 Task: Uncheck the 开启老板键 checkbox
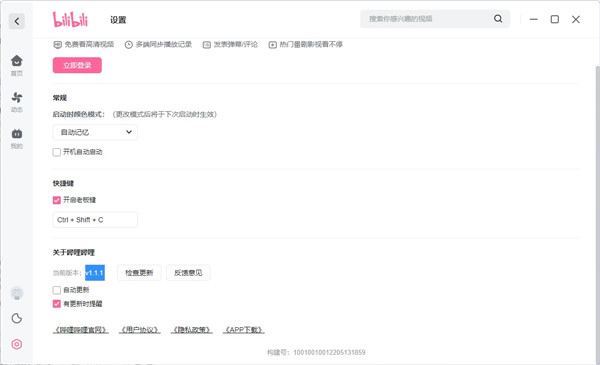click(57, 200)
